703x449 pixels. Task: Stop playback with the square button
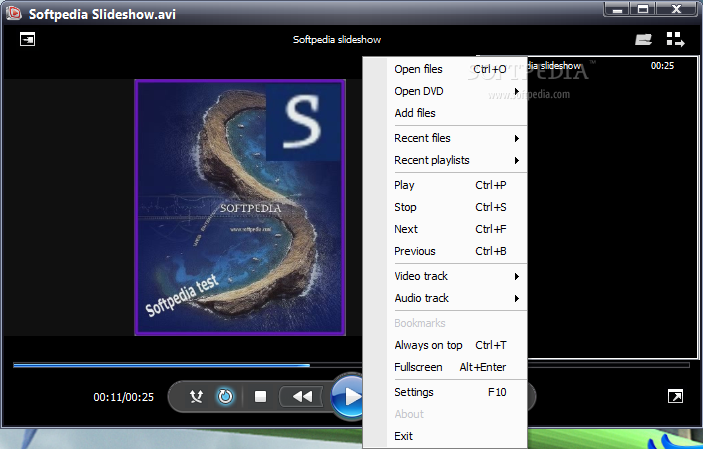click(x=260, y=397)
